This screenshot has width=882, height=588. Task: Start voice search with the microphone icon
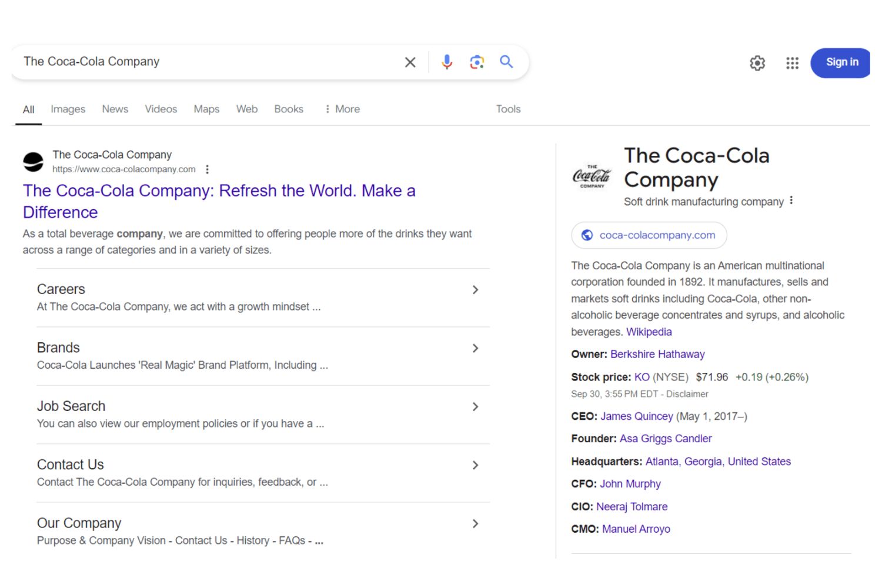point(447,62)
